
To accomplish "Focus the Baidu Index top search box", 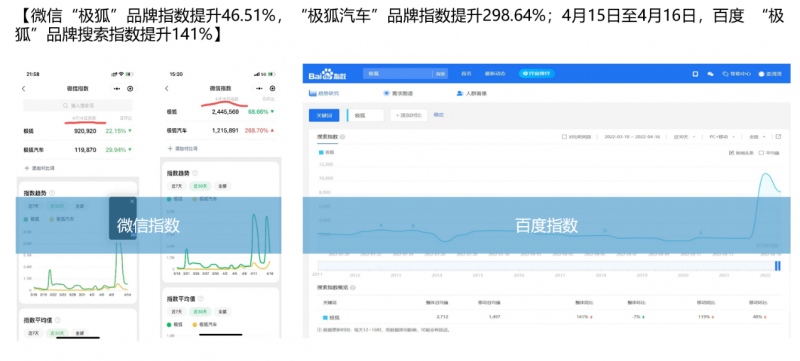I will point(398,74).
